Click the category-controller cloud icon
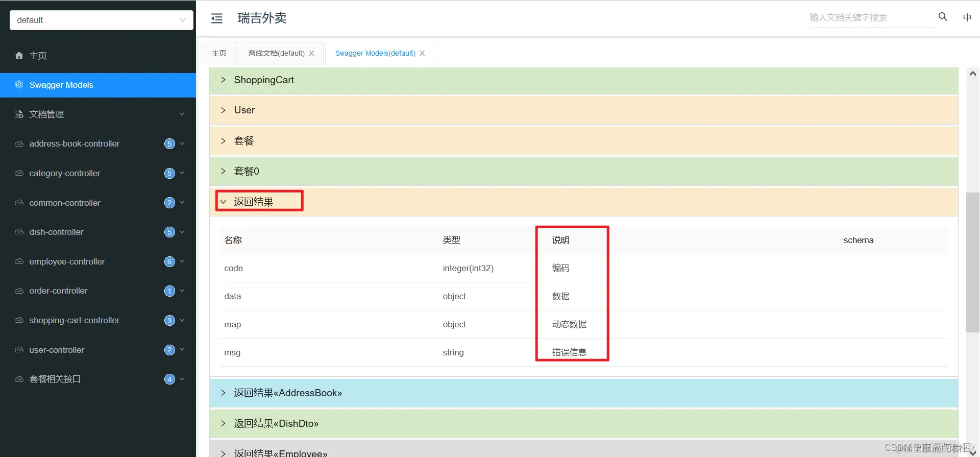 click(x=19, y=173)
